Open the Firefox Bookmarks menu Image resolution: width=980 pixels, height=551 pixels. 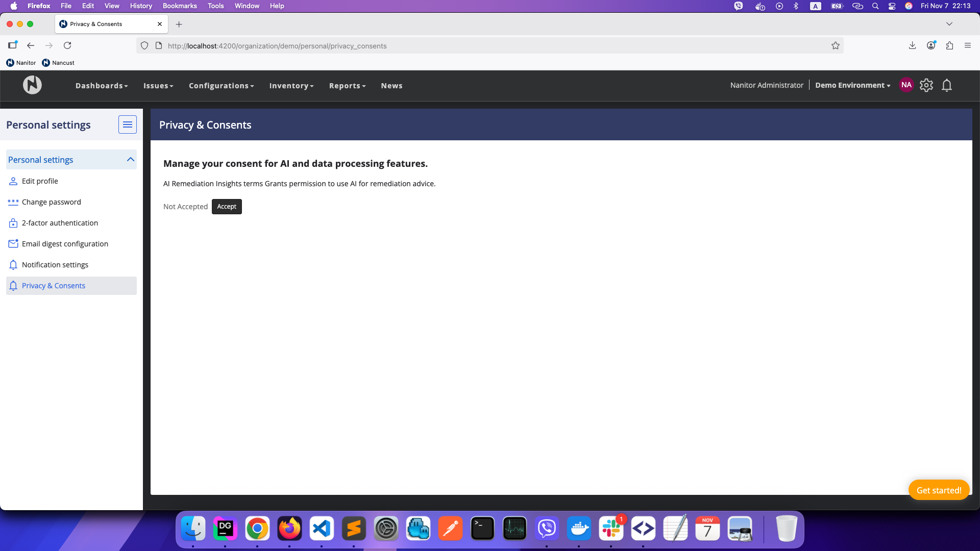coord(180,6)
